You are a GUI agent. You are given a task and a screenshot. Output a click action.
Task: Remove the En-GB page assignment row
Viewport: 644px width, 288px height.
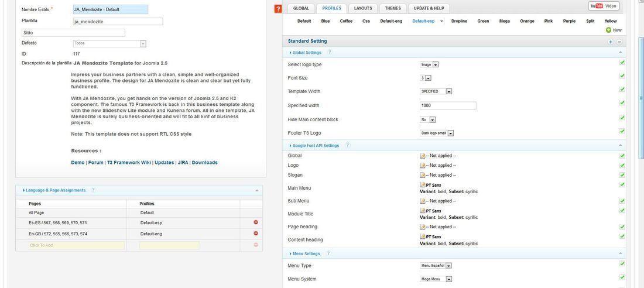[256, 234]
